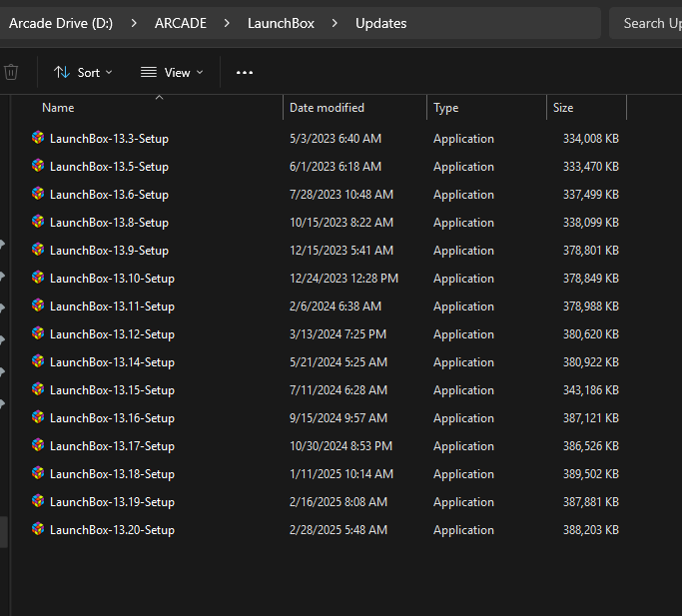The width and height of the screenshot is (682, 616).
Task: Click the LaunchBox-13.8-Setup file icon
Action: [38, 222]
